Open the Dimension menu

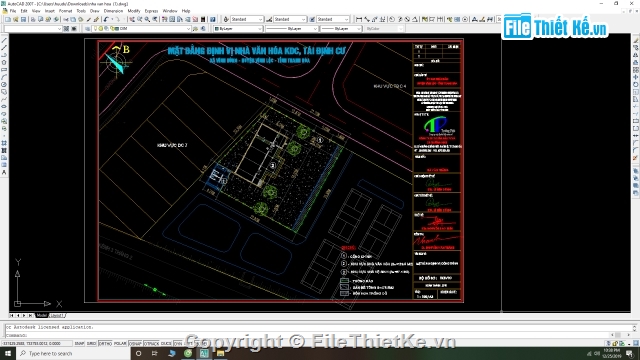[113, 11]
